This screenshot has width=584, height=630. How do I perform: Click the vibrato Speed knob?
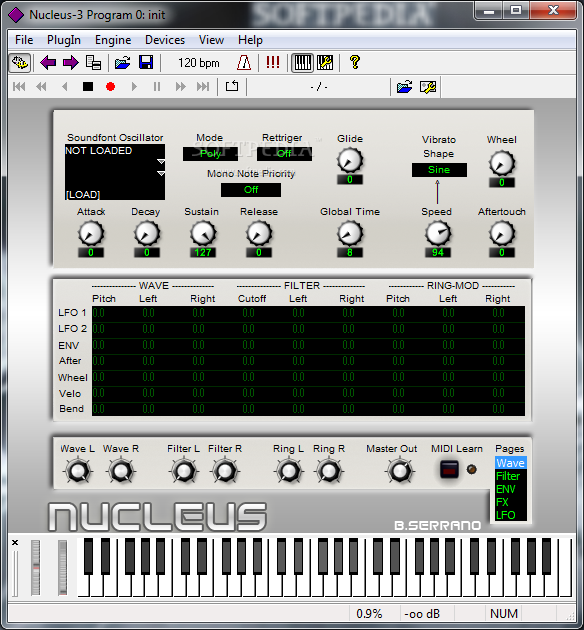pos(437,233)
